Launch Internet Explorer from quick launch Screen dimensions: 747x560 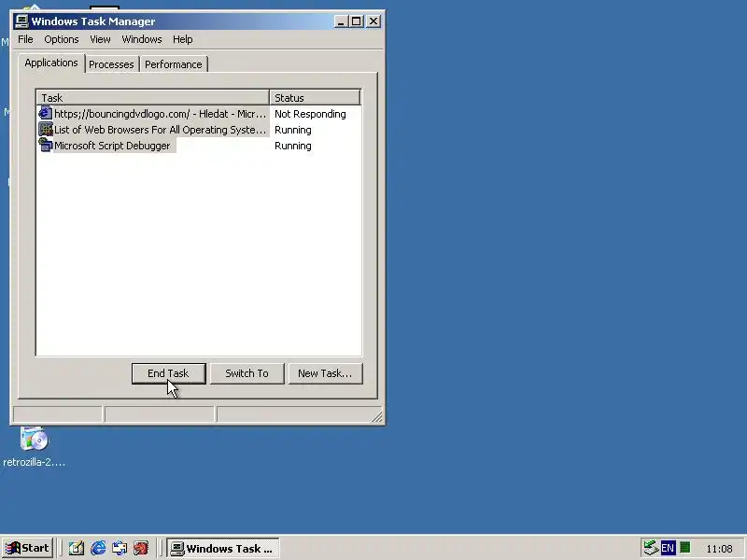pos(98,548)
